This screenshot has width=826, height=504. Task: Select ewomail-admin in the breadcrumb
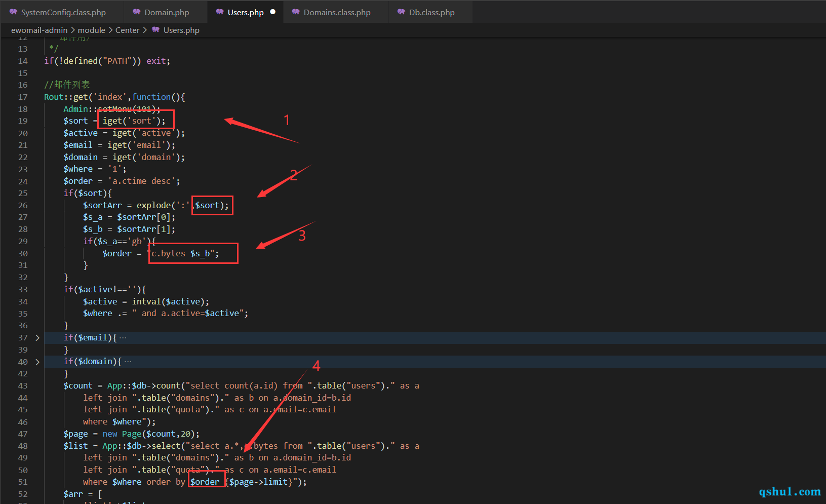tap(39, 30)
